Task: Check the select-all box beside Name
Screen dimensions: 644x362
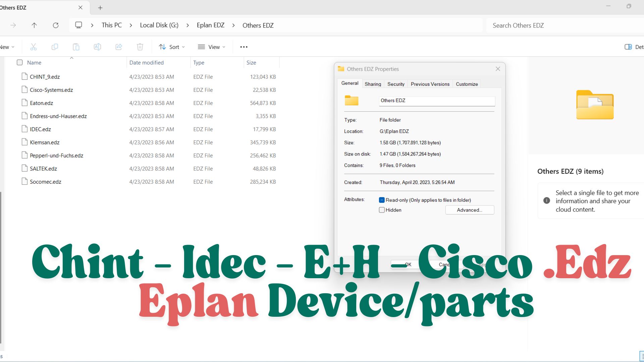Action: tap(20, 63)
